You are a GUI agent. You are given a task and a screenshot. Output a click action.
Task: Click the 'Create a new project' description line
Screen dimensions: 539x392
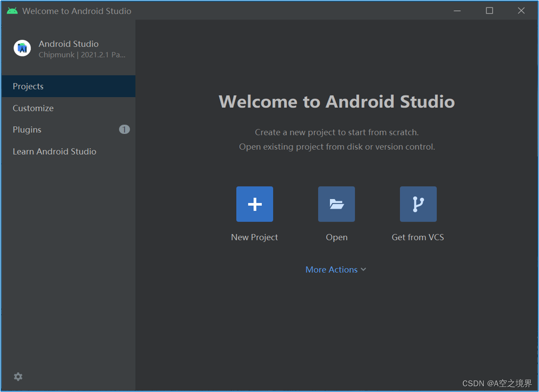click(337, 132)
